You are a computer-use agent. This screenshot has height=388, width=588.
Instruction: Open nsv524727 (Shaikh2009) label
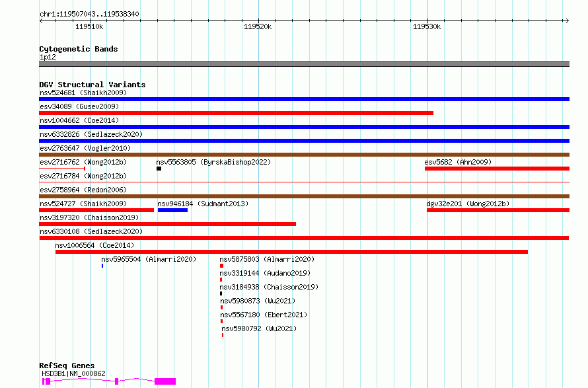coord(83,204)
